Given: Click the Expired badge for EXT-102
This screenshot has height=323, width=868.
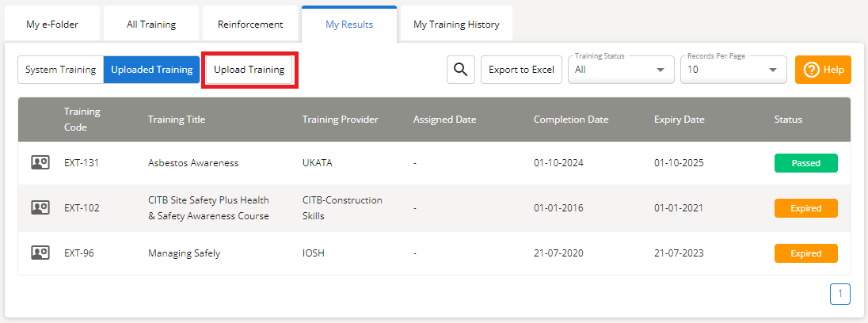Looking at the screenshot, I should (x=805, y=208).
